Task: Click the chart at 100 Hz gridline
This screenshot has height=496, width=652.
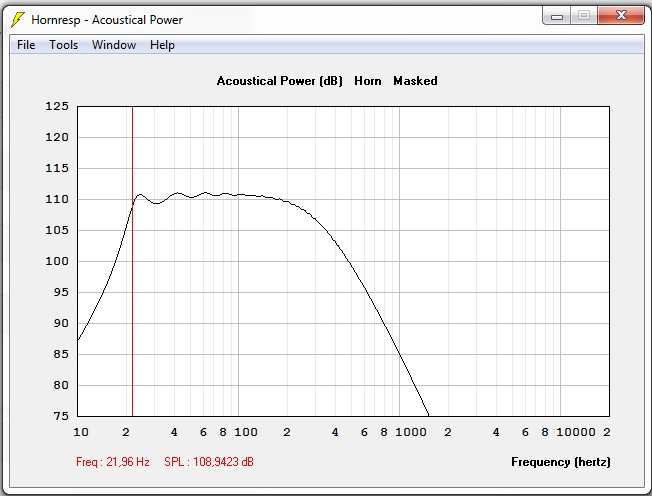Action: tap(238, 261)
